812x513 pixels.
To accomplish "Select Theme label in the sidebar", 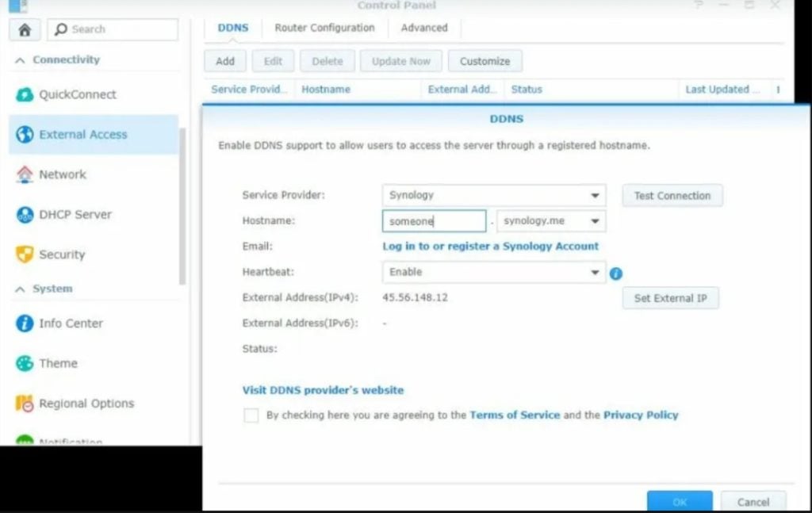I will [58, 363].
